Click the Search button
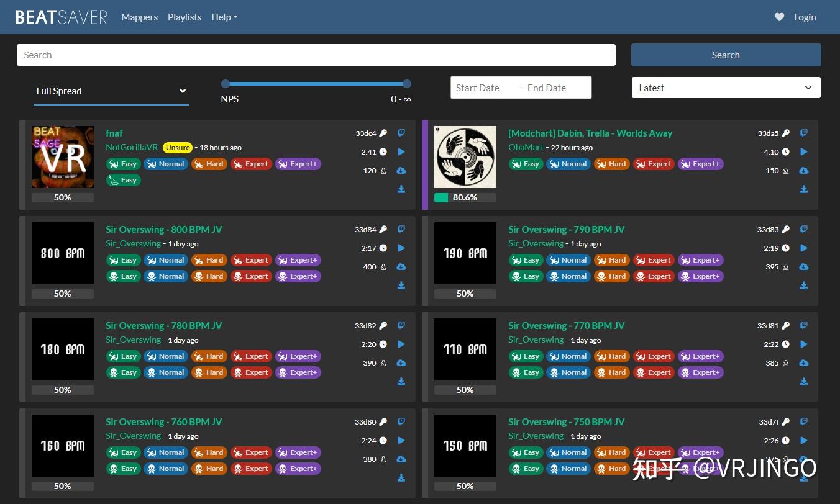 [x=726, y=55]
